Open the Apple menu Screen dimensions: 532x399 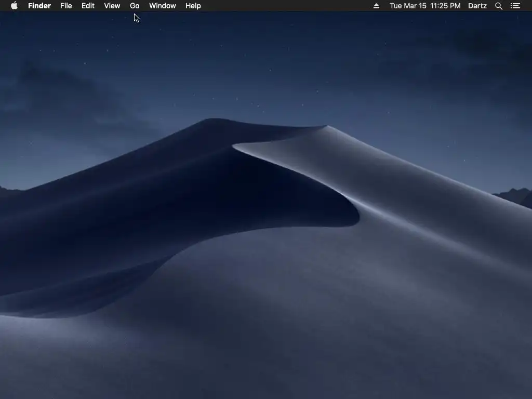coord(14,6)
